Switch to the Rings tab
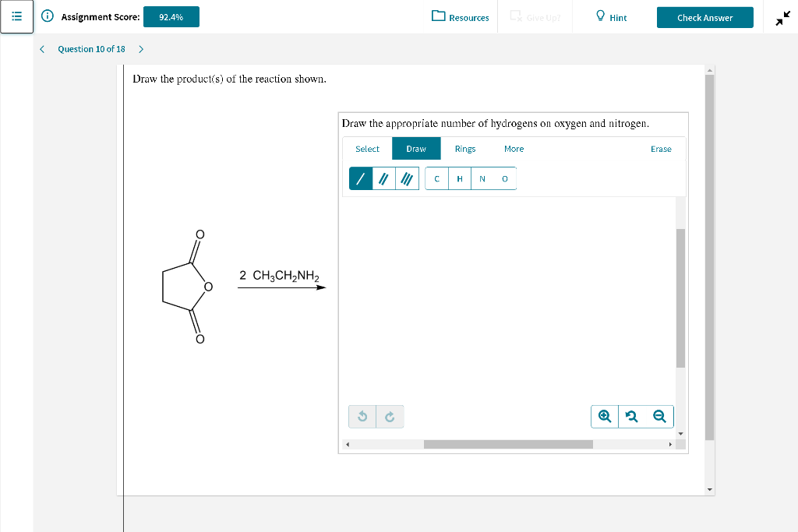The image size is (798, 532). 465,149
